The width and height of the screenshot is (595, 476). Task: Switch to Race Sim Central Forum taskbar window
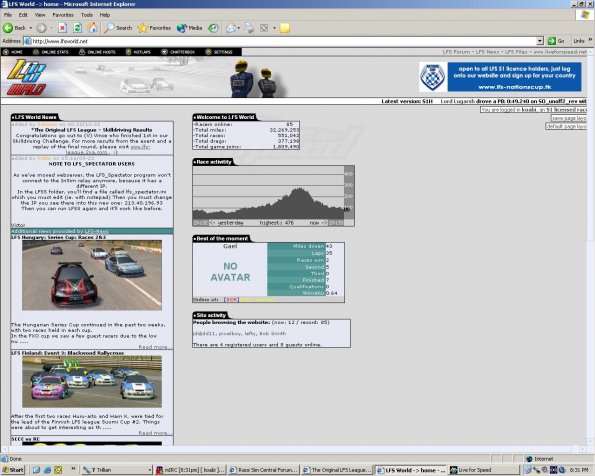[264, 470]
